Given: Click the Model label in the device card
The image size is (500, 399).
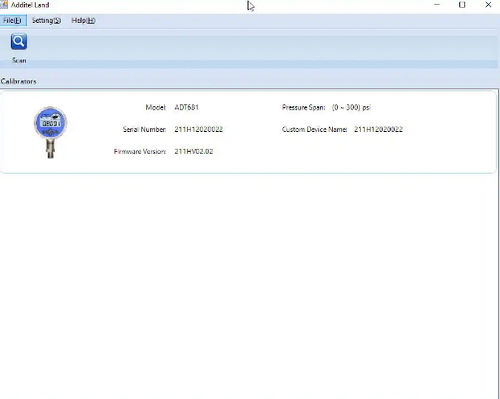Looking at the screenshot, I should (156, 107).
